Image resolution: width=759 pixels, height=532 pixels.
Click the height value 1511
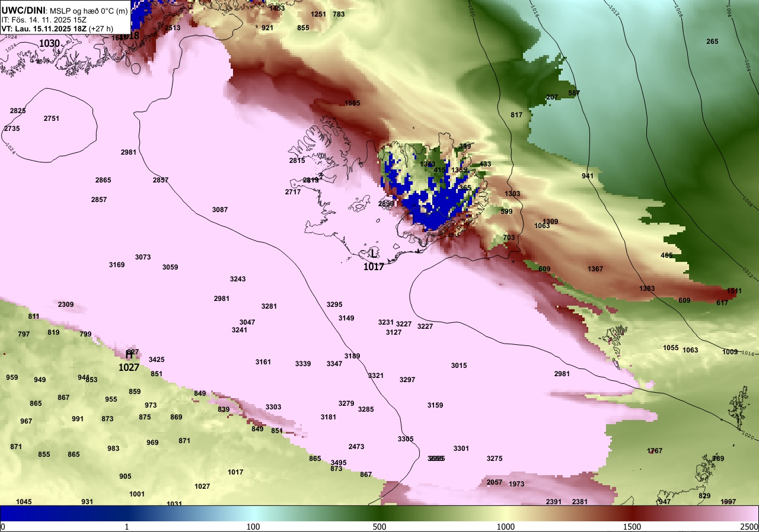[734, 291]
